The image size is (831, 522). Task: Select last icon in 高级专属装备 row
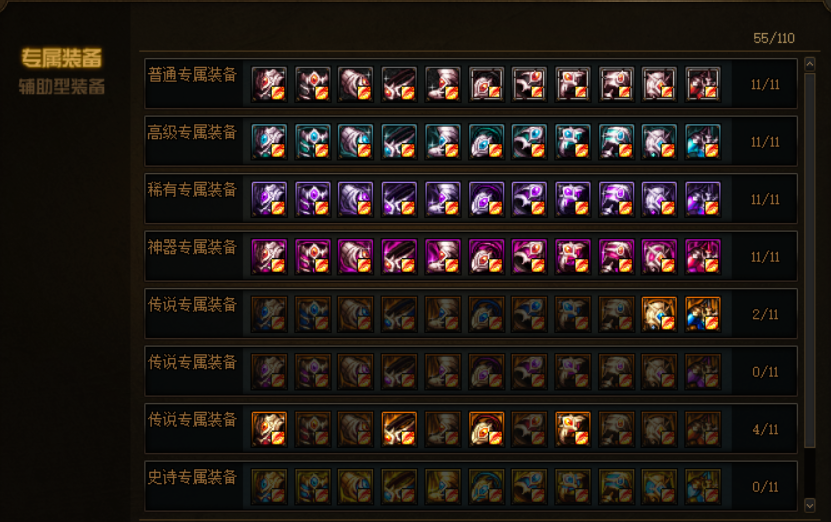pyautogui.click(x=703, y=141)
